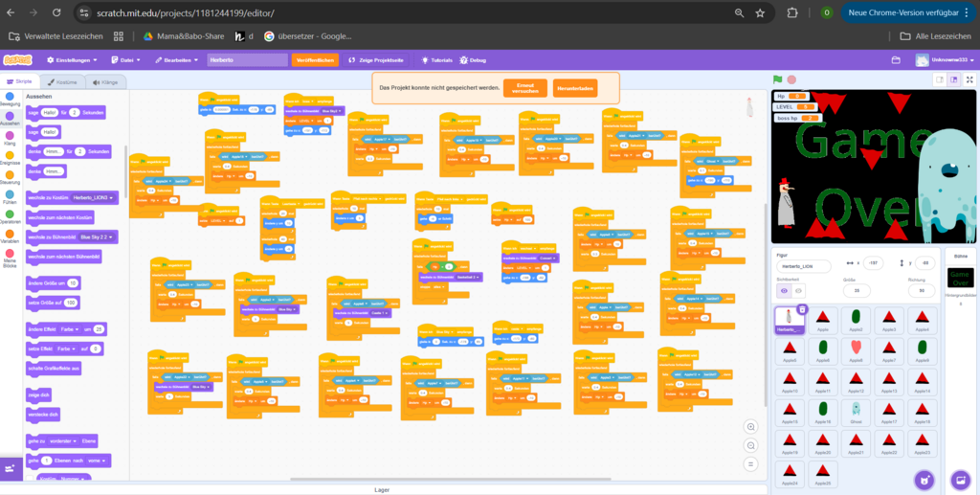
Task: Click the add new sprite button
Action: click(x=924, y=479)
